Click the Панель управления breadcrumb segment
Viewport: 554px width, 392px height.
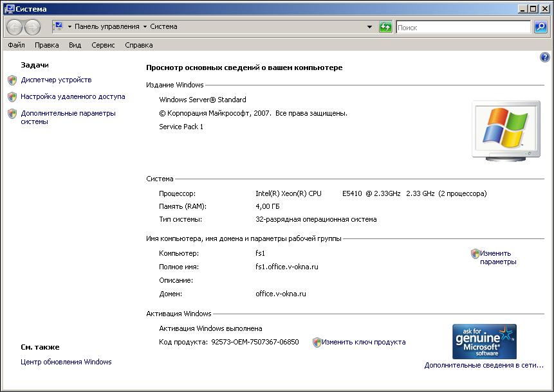click(107, 26)
